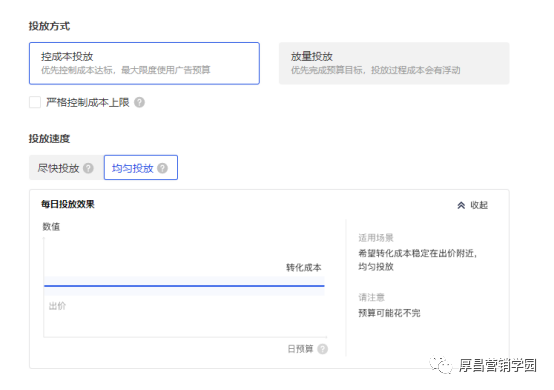Click the 日预算 axis label
Screen dimensions: 554x390
tap(300, 349)
